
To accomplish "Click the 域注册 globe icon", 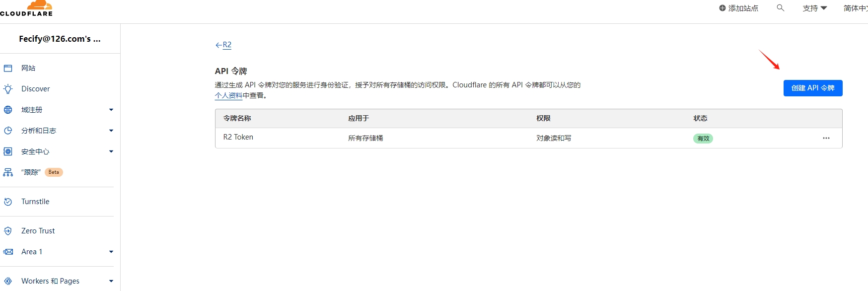I will 8,110.
